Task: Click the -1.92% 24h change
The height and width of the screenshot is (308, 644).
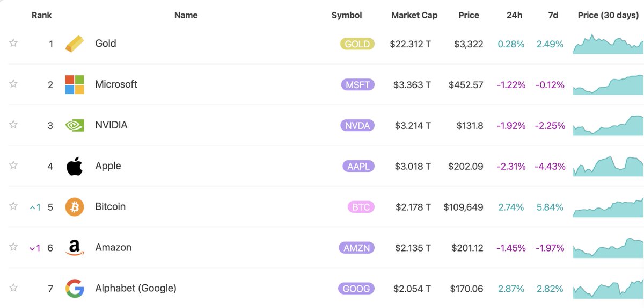Action: [x=511, y=126]
